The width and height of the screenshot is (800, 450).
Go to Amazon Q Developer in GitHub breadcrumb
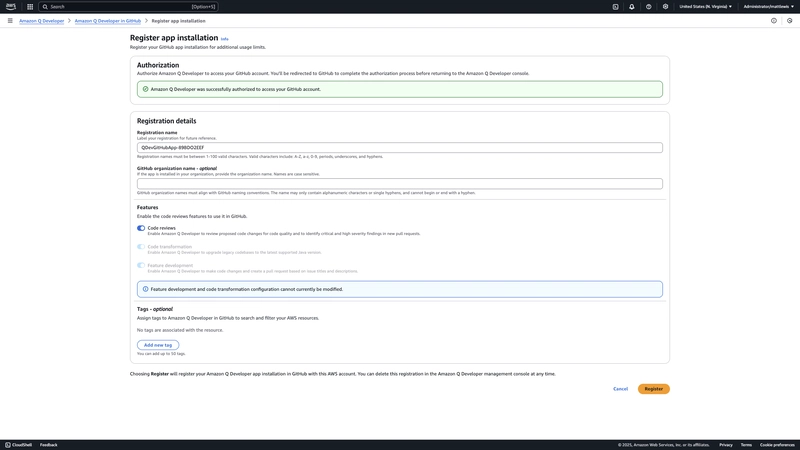coord(108,21)
